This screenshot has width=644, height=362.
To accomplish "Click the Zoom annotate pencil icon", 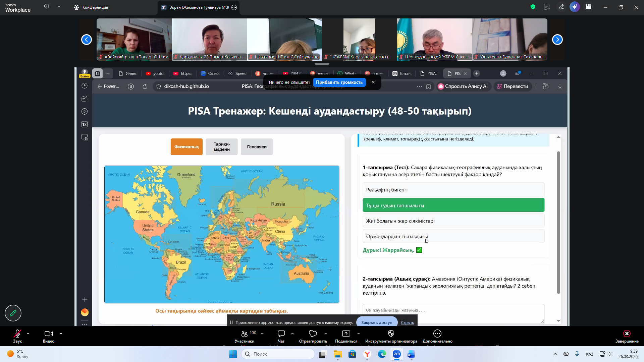I will (561, 7).
